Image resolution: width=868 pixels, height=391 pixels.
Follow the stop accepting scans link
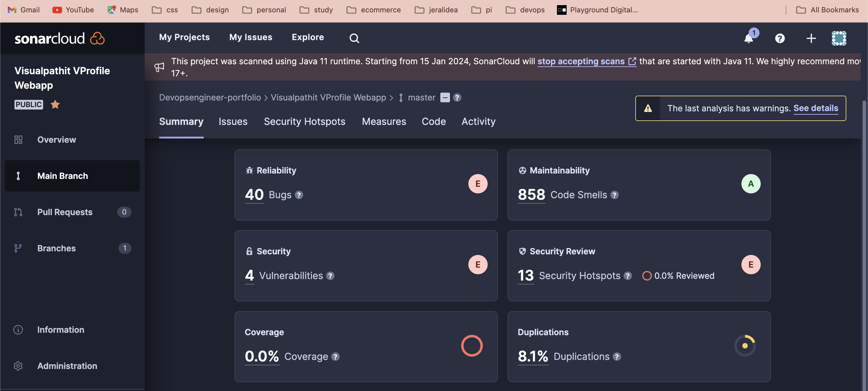[x=581, y=62]
